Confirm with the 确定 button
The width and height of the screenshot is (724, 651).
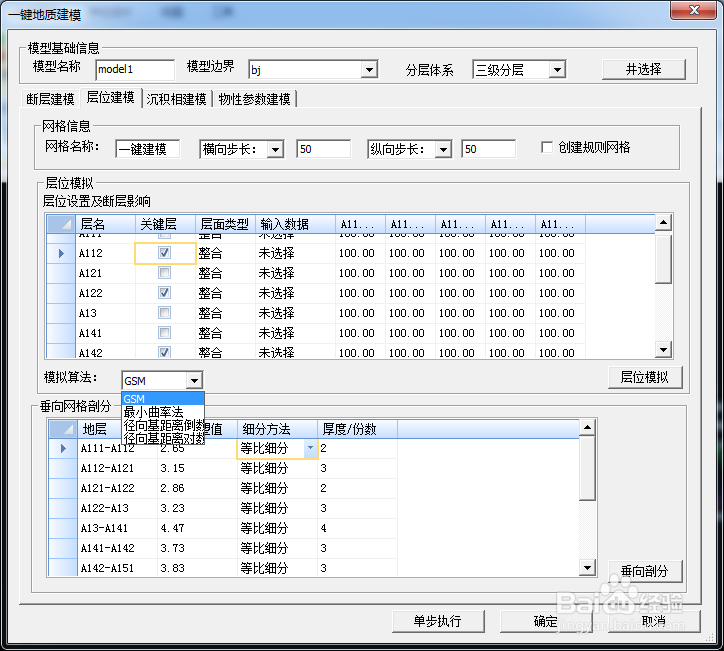click(x=546, y=621)
